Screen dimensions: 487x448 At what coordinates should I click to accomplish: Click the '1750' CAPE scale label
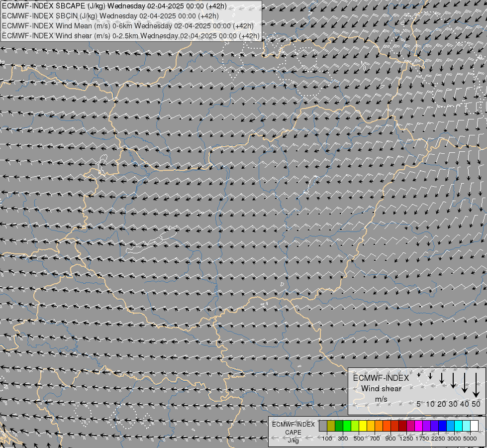(x=422, y=439)
